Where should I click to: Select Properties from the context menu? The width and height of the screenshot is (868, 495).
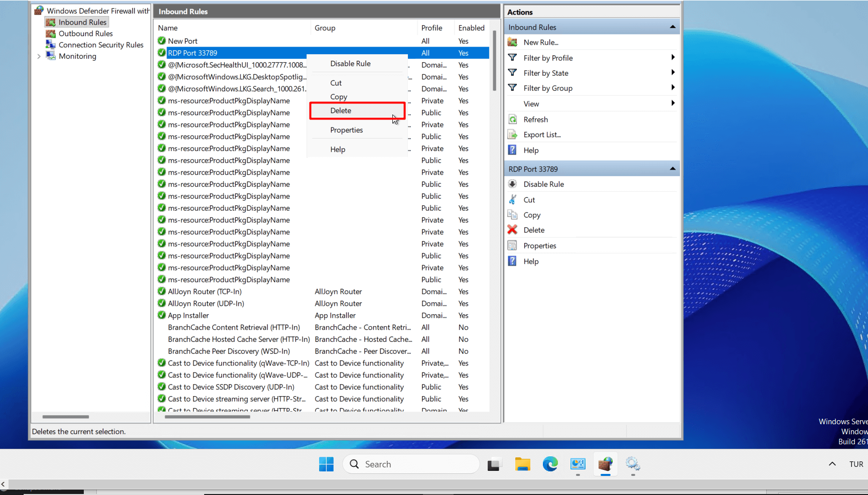point(346,130)
